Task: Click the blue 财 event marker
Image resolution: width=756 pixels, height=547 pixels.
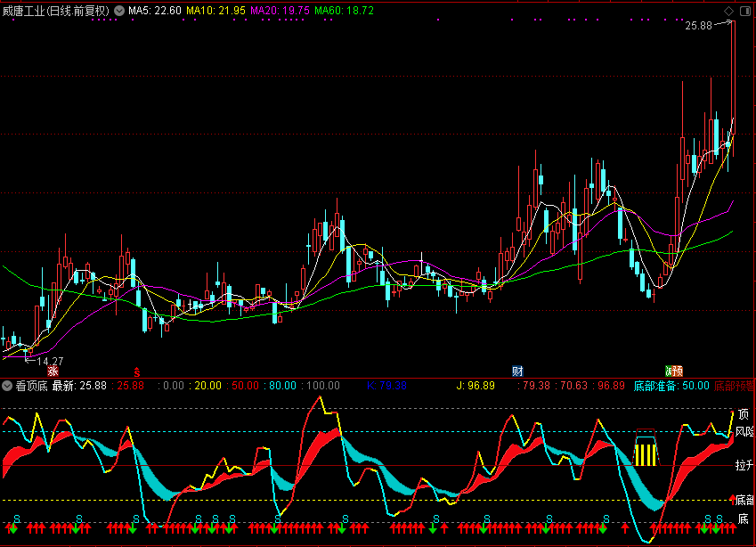Action: click(x=517, y=371)
